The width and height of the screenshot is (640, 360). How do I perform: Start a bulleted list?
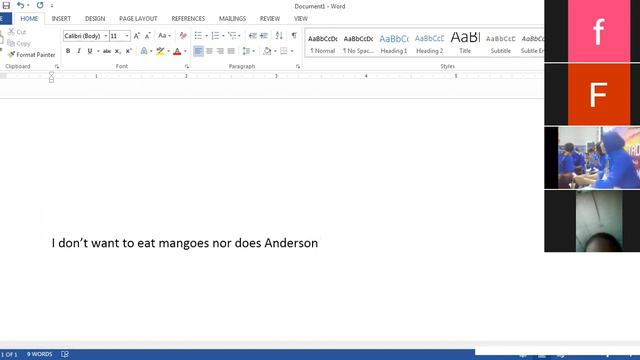click(x=198, y=36)
